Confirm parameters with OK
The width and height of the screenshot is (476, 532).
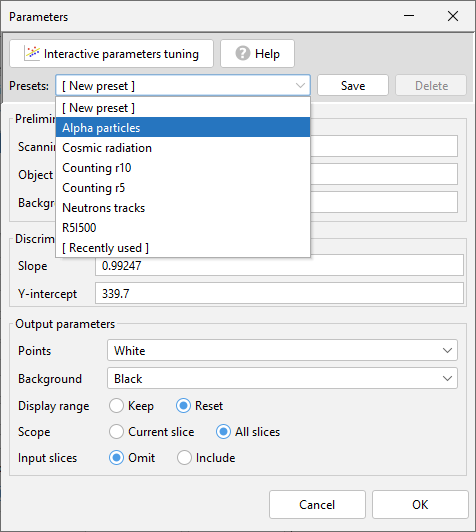click(x=420, y=505)
